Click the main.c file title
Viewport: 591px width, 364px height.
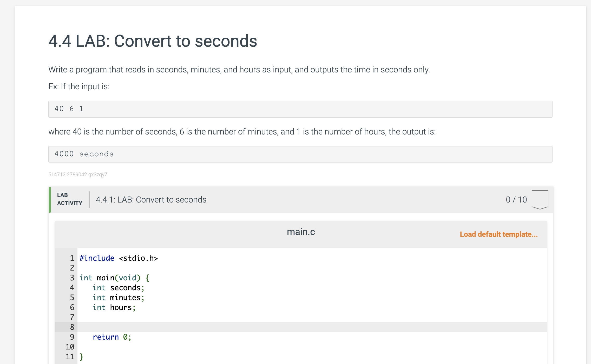pyautogui.click(x=301, y=232)
